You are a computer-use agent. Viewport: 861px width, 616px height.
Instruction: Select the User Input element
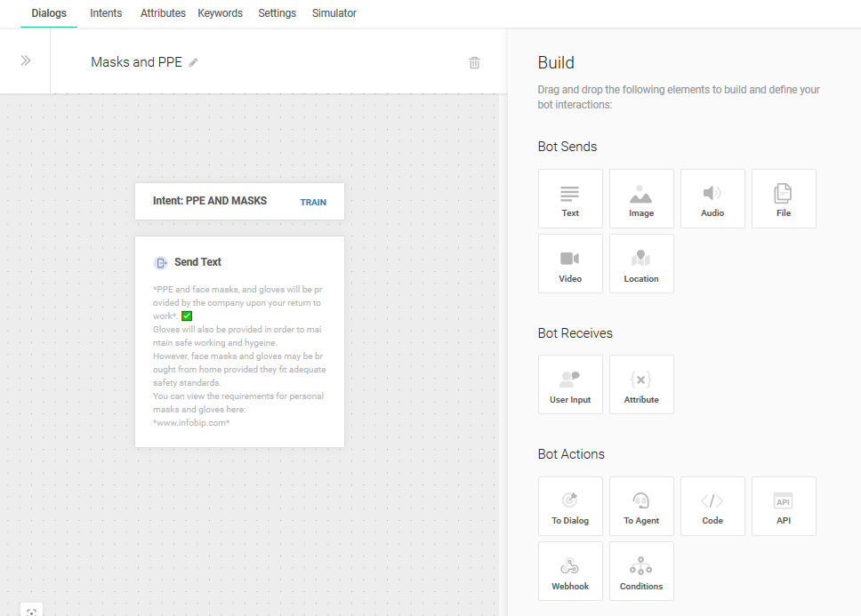570,385
